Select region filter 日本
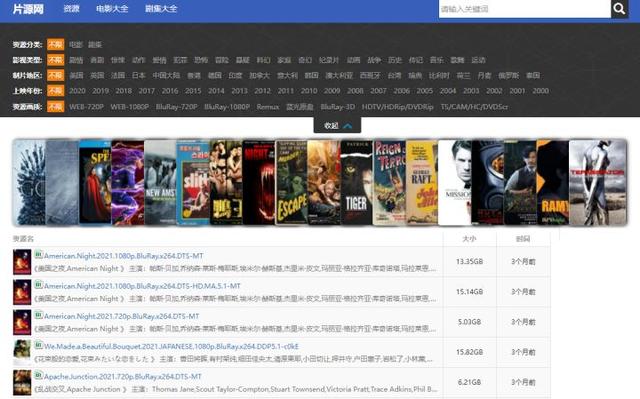The image size is (640, 399). point(139,75)
